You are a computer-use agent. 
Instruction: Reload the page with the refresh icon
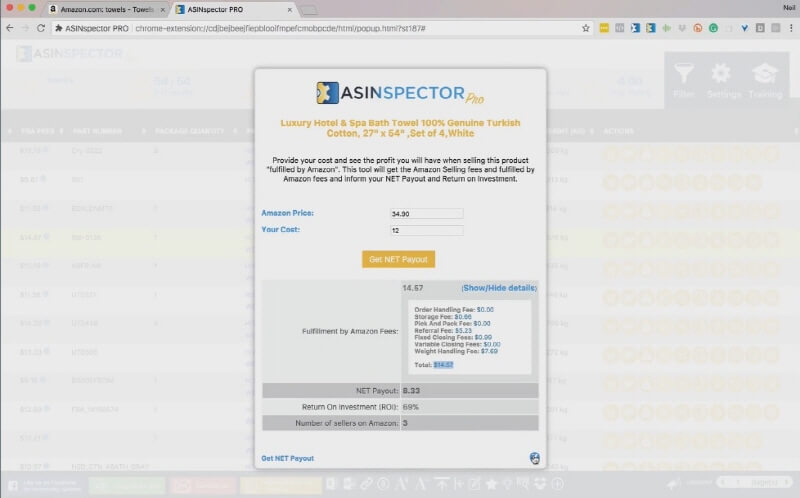click(x=41, y=28)
